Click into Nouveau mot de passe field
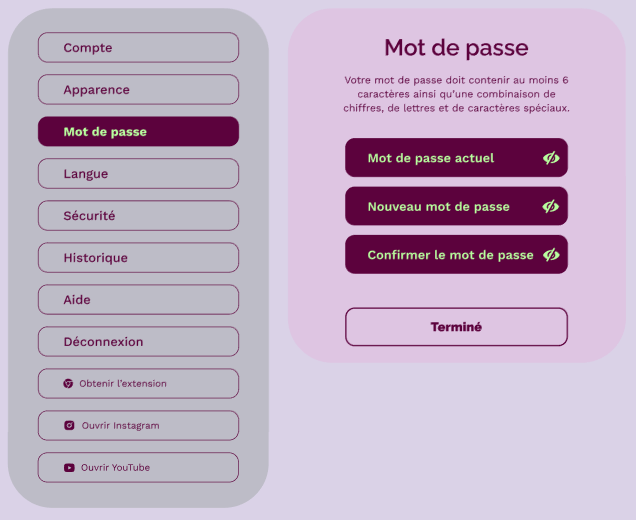 (440, 207)
